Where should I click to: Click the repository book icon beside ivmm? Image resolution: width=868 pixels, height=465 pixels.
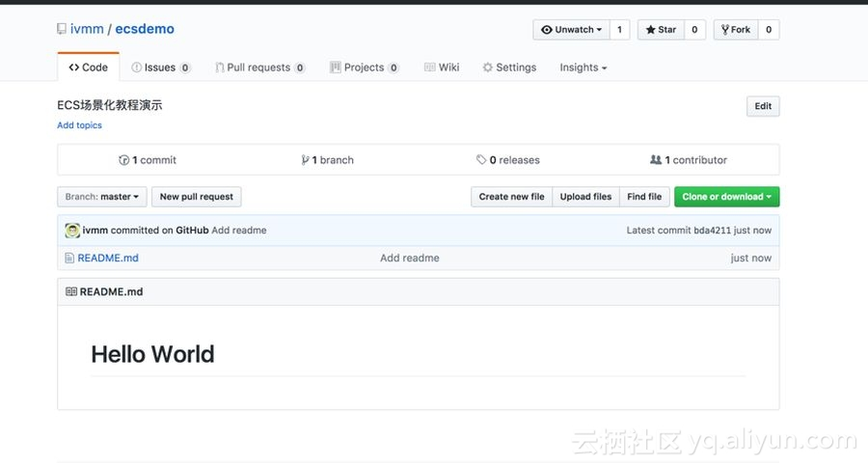click(x=62, y=29)
